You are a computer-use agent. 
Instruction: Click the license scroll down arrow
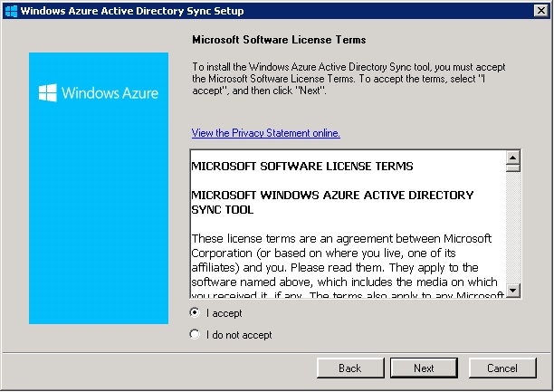click(x=512, y=291)
